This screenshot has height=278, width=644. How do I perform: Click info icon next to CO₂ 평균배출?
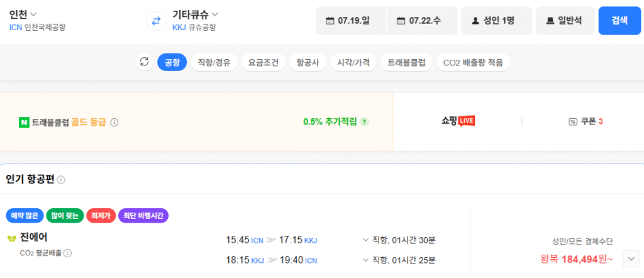(x=67, y=253)
